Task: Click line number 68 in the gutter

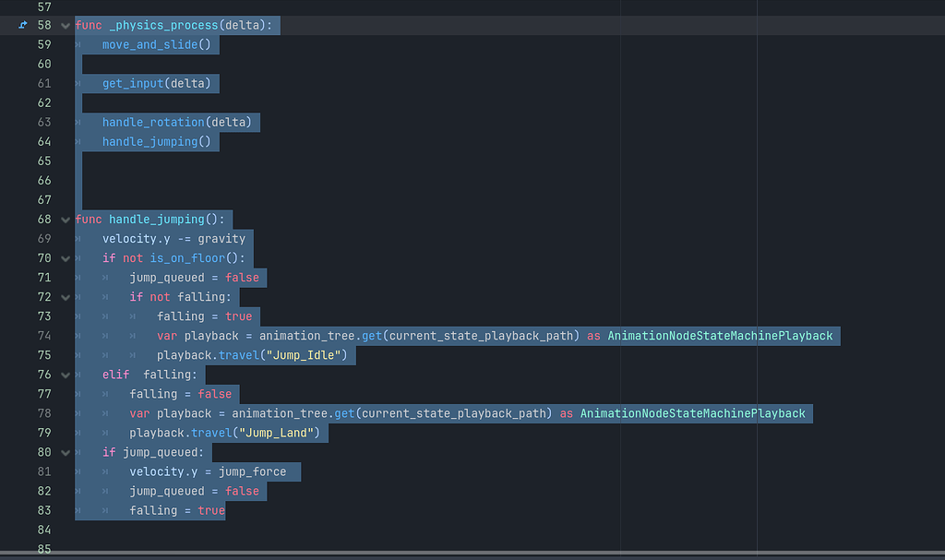Action: click(43, 220)
